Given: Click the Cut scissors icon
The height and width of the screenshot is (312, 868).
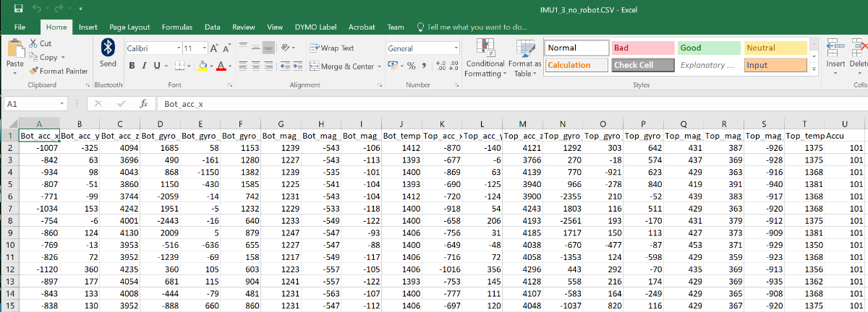Looking at the screenshot, I should [x=34, y=44].
